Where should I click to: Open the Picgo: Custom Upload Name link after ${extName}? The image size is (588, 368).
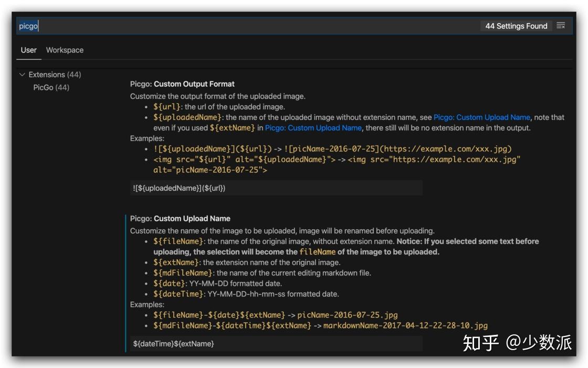[x=313, y=128]
